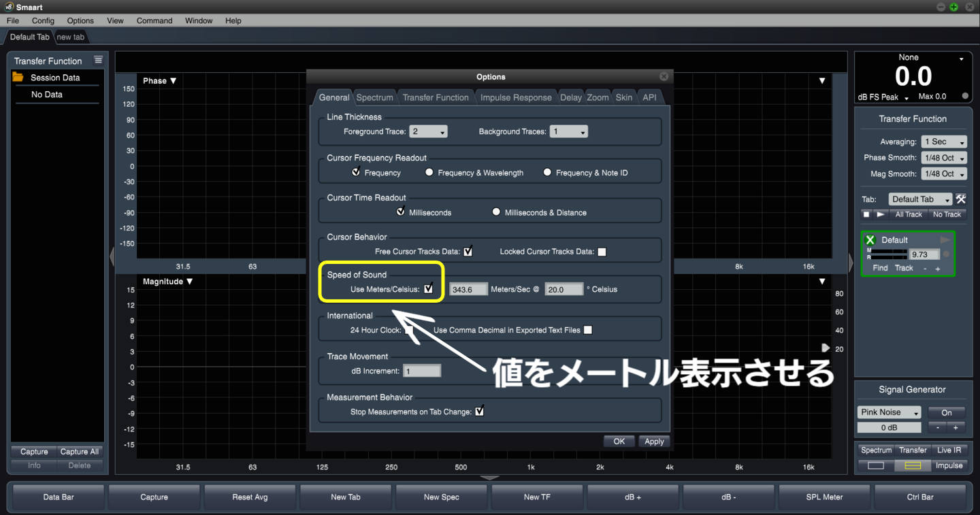Switch to the Impulse Response options tab

tap(515, 97)
